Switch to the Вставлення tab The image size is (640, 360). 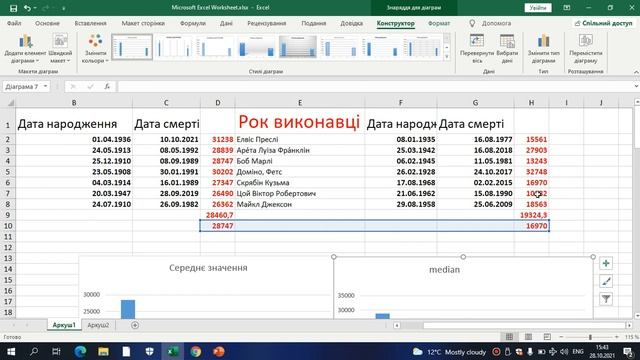[x=91, y=23]
